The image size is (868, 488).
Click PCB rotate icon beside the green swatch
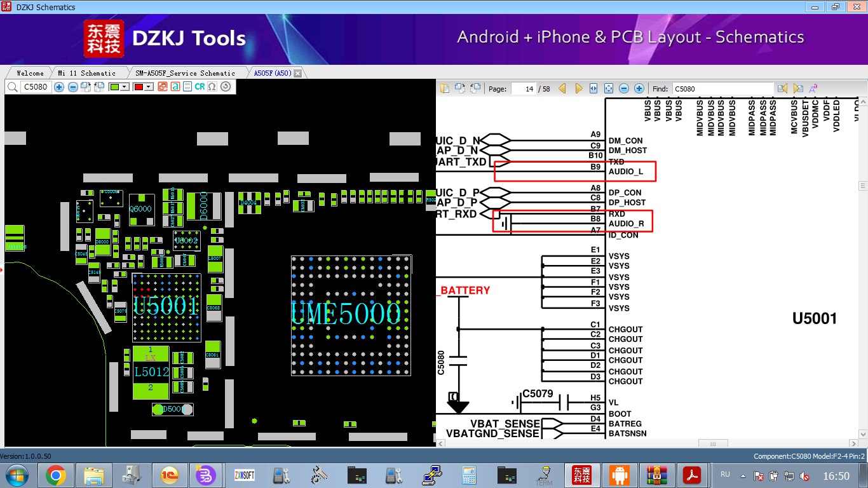pyautogui.click(x=99, y=86)
